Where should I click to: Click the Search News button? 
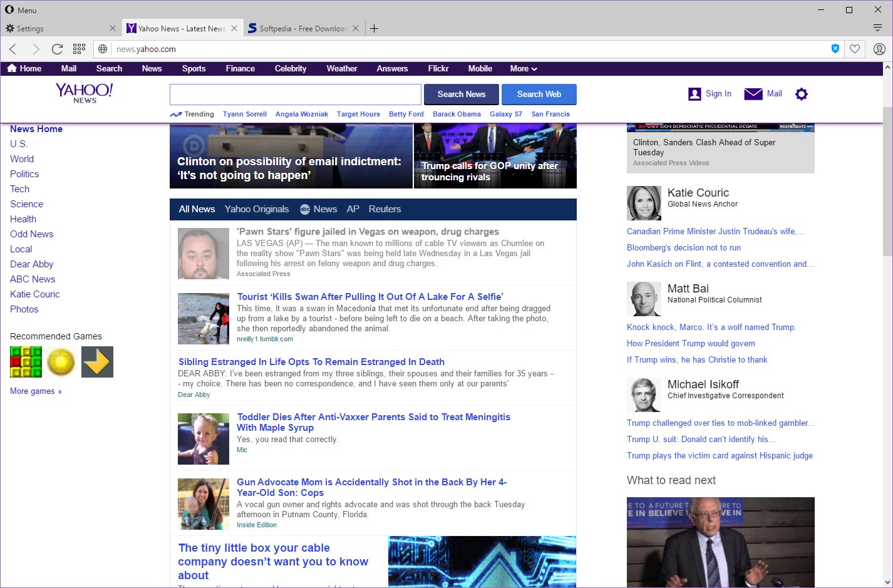coord(462,95)
